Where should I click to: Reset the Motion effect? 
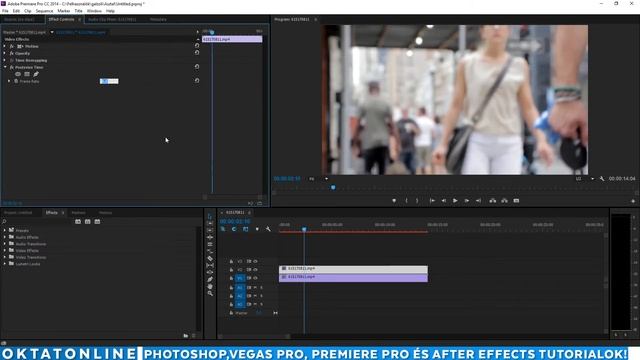coord(197,46)
